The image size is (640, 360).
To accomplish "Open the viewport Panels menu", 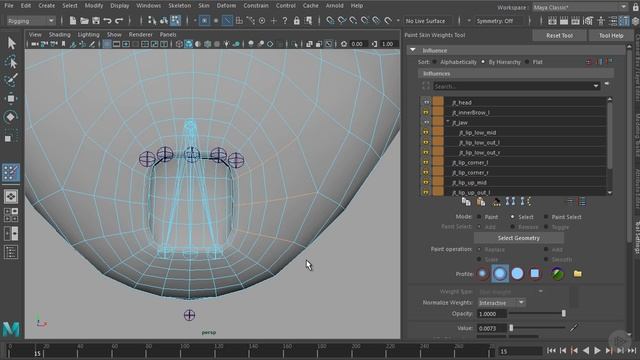I will coord(168,35).
